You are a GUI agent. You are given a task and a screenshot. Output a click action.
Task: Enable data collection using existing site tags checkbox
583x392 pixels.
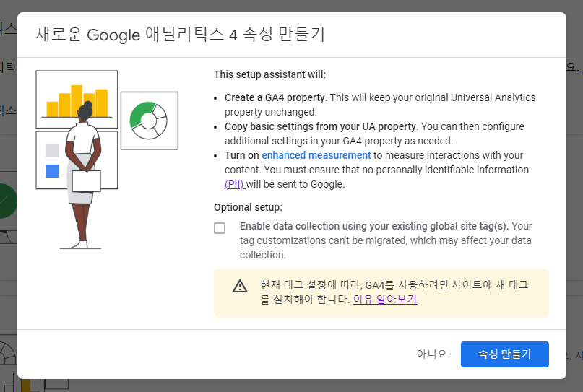[220, 228]
